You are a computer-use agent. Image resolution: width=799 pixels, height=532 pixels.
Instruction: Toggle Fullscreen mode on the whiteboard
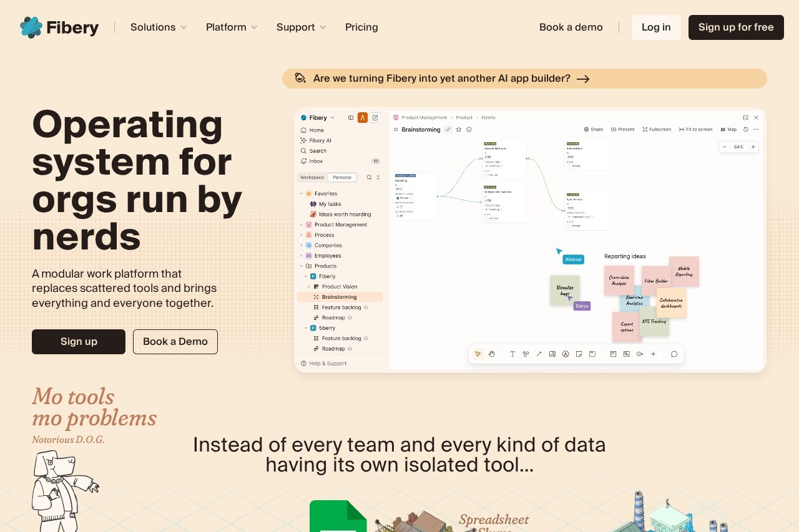[657, 129]
